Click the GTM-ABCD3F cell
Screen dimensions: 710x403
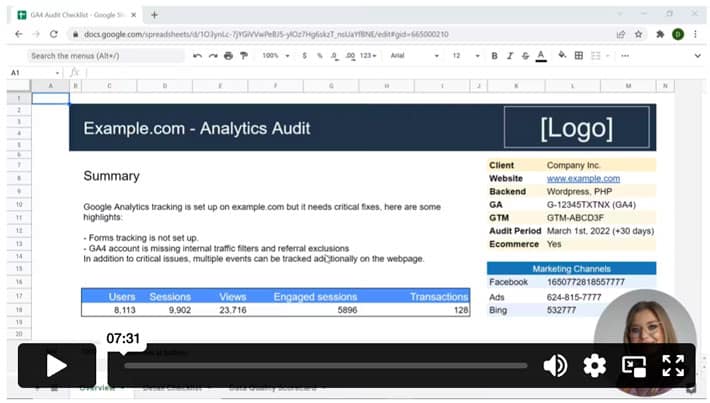click(x=575, y=218)
